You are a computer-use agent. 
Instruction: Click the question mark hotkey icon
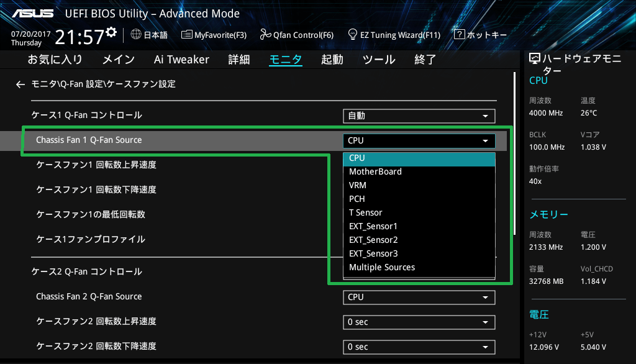[459, 35]
